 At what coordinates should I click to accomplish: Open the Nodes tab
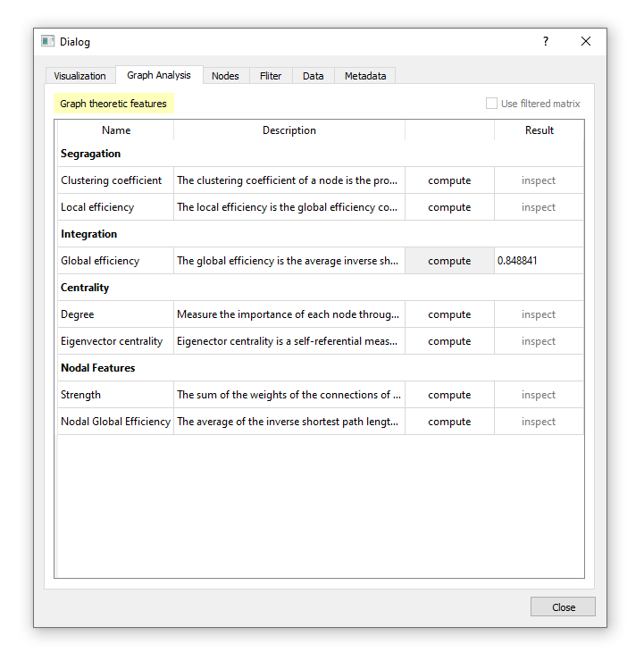225,76
